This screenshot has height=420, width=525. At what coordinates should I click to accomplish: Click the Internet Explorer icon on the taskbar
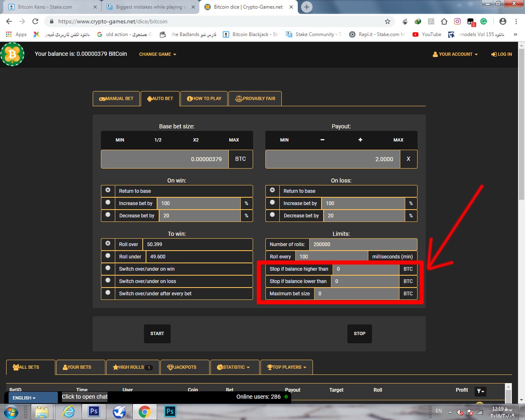[68, 411]
